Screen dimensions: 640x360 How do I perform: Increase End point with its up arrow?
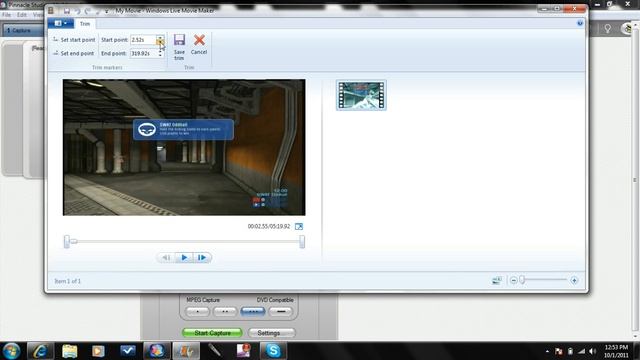point(160,51)
